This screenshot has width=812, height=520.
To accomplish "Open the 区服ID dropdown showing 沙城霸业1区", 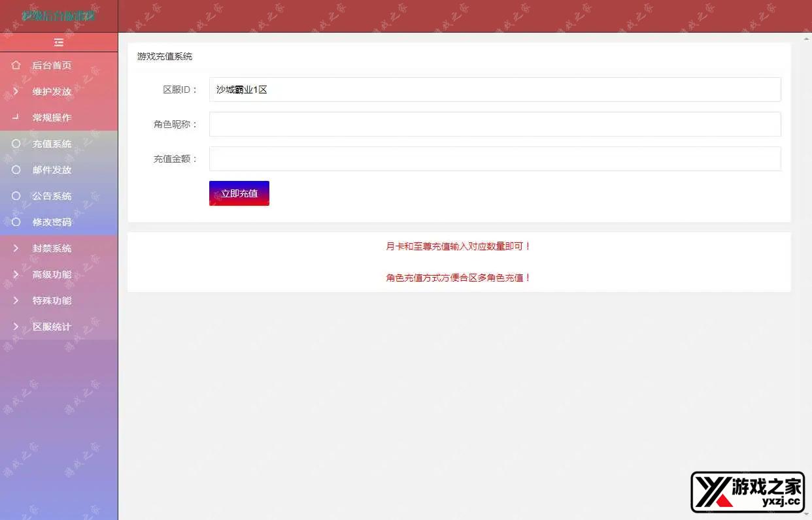I will 495,89.
